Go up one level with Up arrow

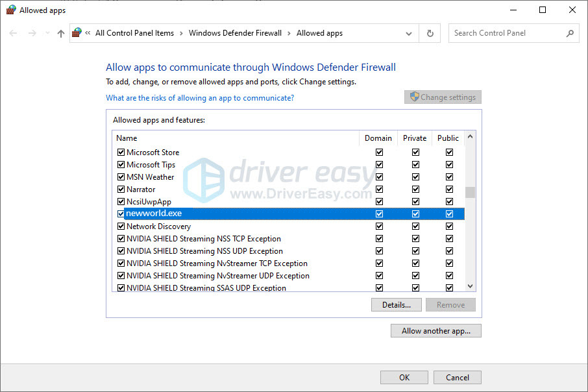[x=61, y=33]
